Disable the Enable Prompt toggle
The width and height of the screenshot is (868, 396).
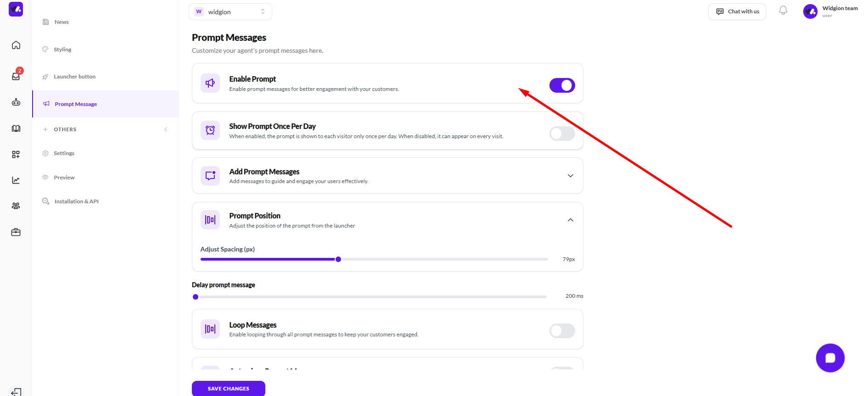(562, 85)
